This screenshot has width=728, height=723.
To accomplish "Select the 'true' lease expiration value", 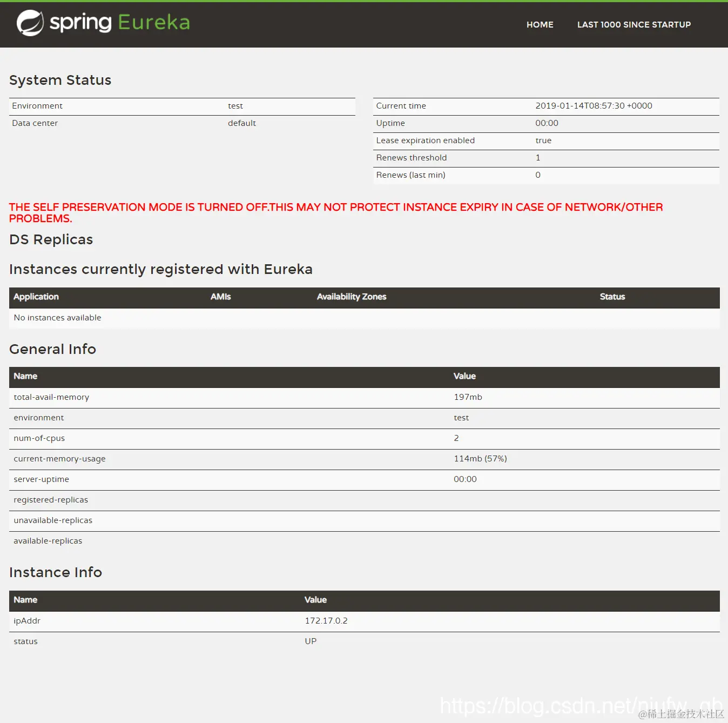I will click(x=543, y=140).
